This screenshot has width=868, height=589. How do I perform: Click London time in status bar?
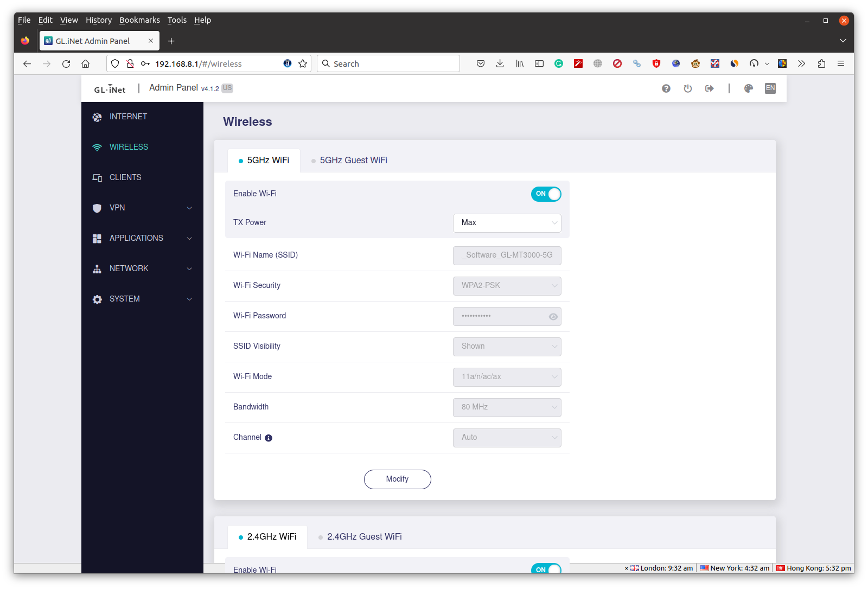[661, 568]
